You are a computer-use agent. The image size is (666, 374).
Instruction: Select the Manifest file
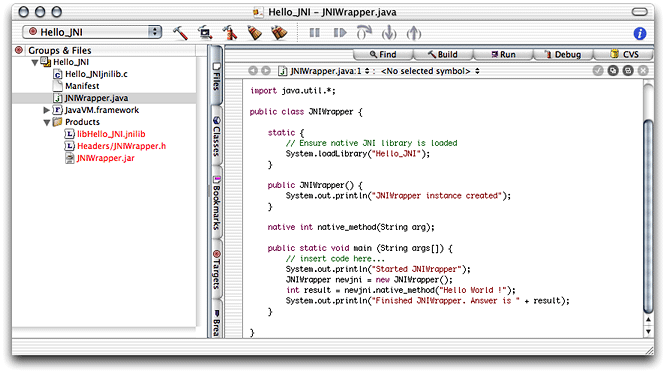[x=82, y=86]
